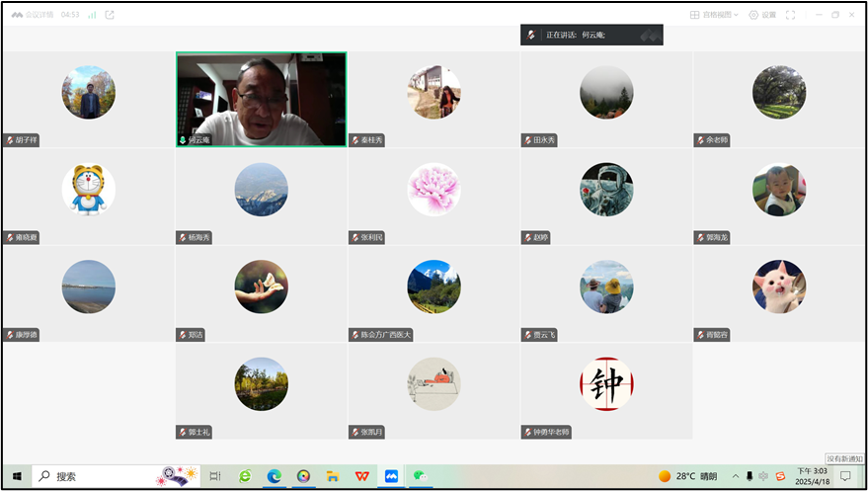Switch to Tencent Meeting taskbar icon

click(x=391, y=476)
